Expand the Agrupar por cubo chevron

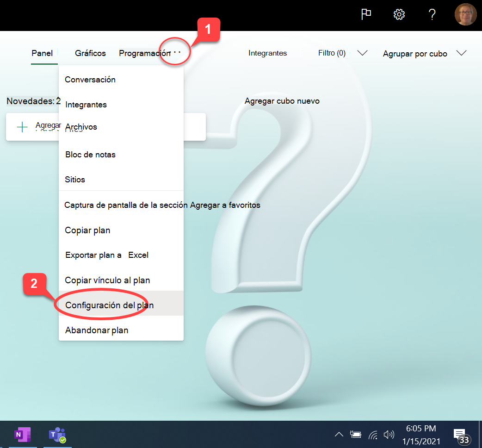click(461, 53)
